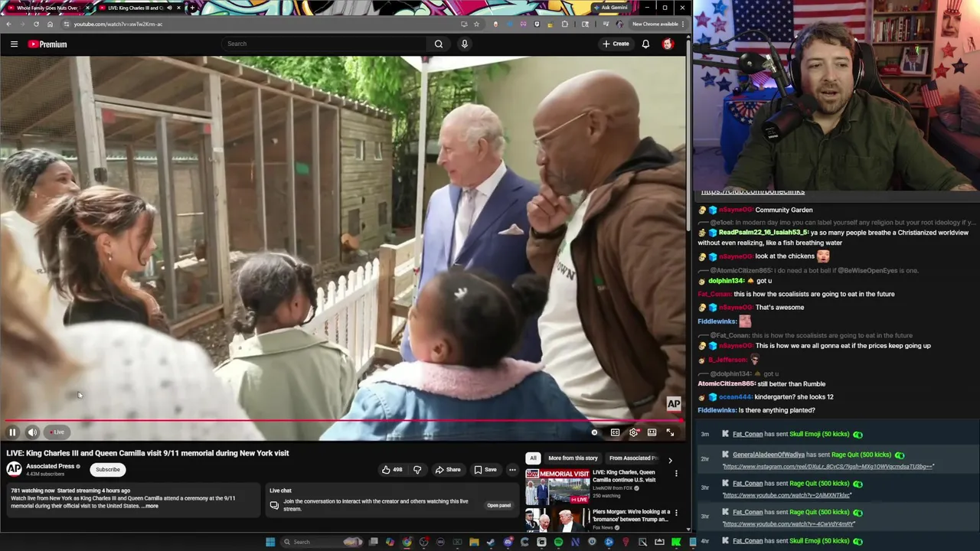
Task: Select the All filter chip
Action: point(533,458)
